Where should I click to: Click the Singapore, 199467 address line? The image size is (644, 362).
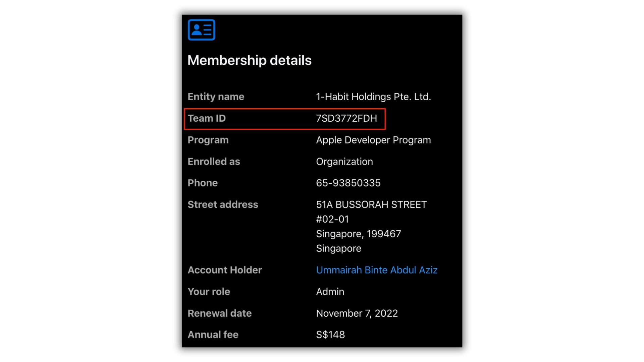[358, 234]
